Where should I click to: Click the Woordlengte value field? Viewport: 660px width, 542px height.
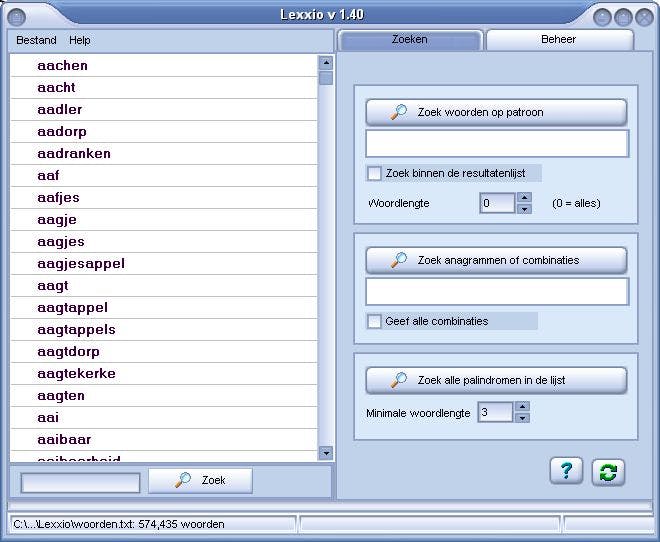pyautogui.click(x=497, y=203)
